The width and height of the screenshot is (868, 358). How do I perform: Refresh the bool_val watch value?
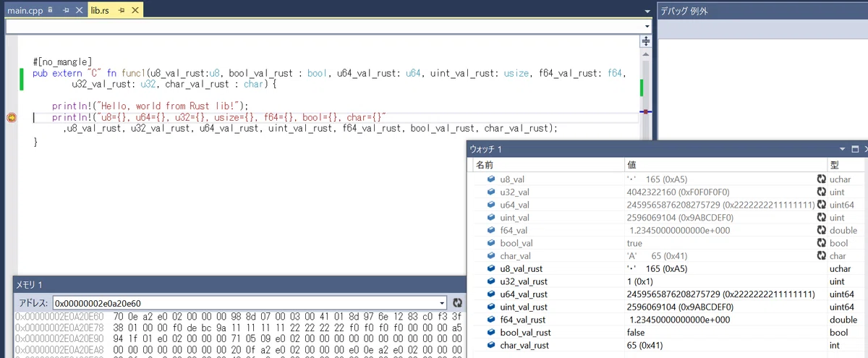pyautogui.click(x=821, y=243)
